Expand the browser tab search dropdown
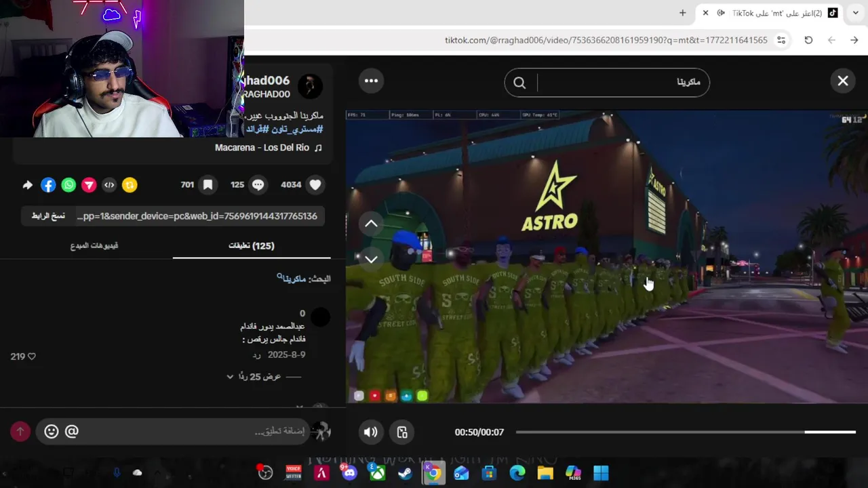The width and height of the screenshot is (868, 488). coord(856,13)
